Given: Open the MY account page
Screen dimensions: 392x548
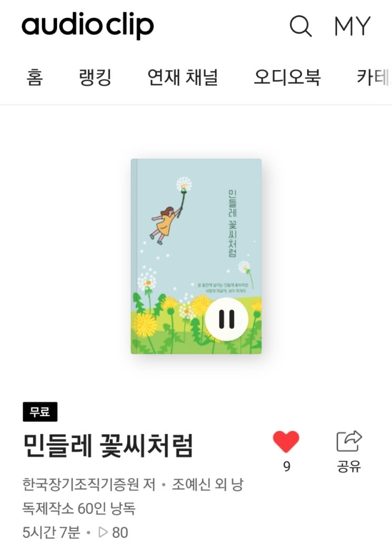Looking at the screenshot, I should [x=352, y=26].
